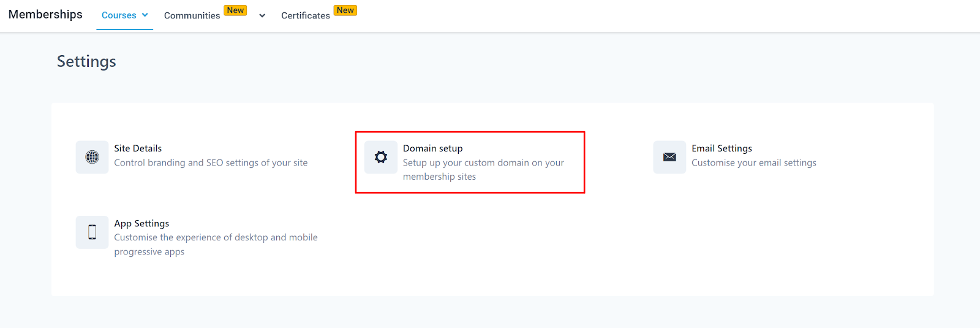980x328 pixels.
Task: Click the Domain setup gear icon
Action: [x=381, y=157]
